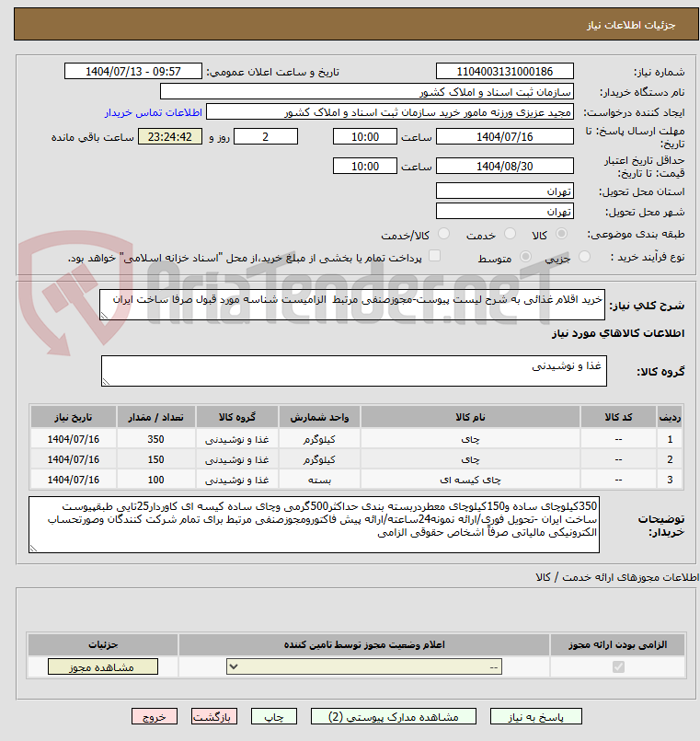700x741 pixels.
Task: Toggle the mandatory license checkbox
Action: coord(618,666)
